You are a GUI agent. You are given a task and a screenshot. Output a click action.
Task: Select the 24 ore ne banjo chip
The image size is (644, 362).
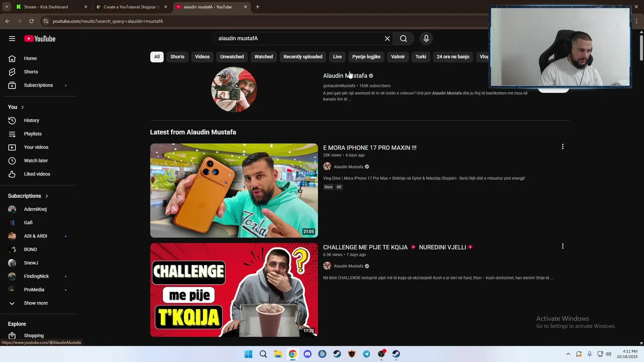coord(453,57)
